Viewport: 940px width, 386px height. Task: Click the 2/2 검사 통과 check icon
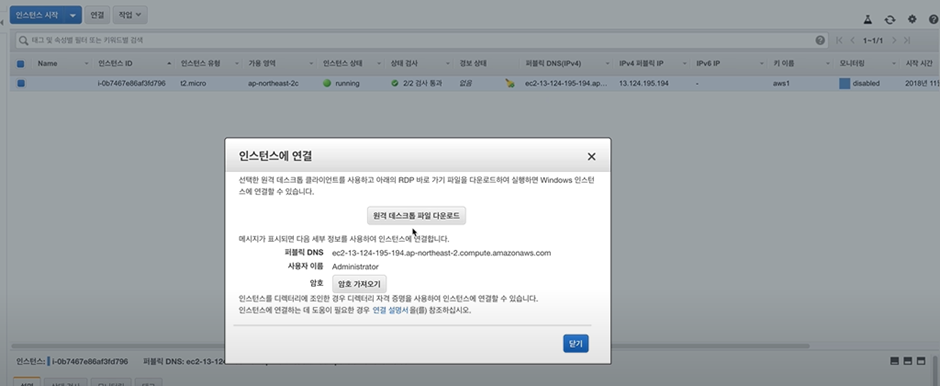394,83
